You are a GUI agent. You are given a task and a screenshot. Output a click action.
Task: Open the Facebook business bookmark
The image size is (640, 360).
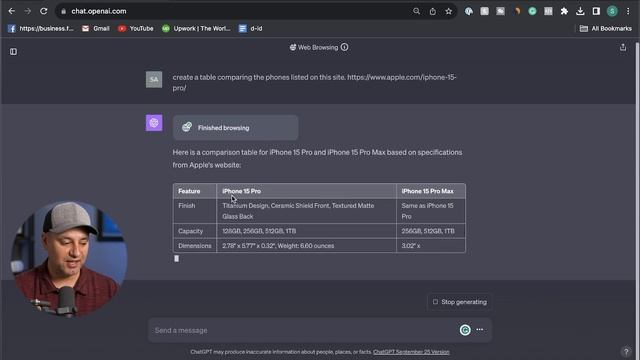(x=40, y=29)
